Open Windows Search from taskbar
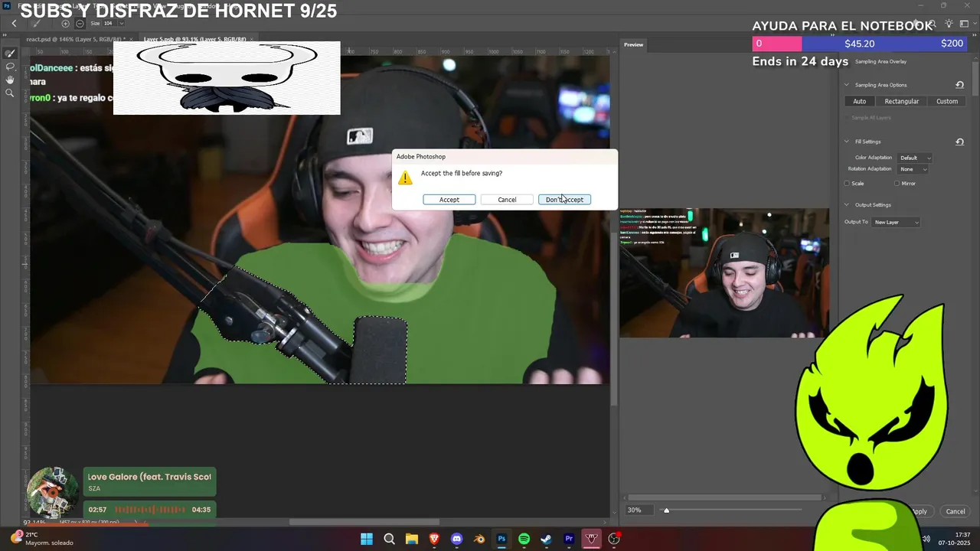The height and width of the screenshot is (551, 980). tap(389, 539)
